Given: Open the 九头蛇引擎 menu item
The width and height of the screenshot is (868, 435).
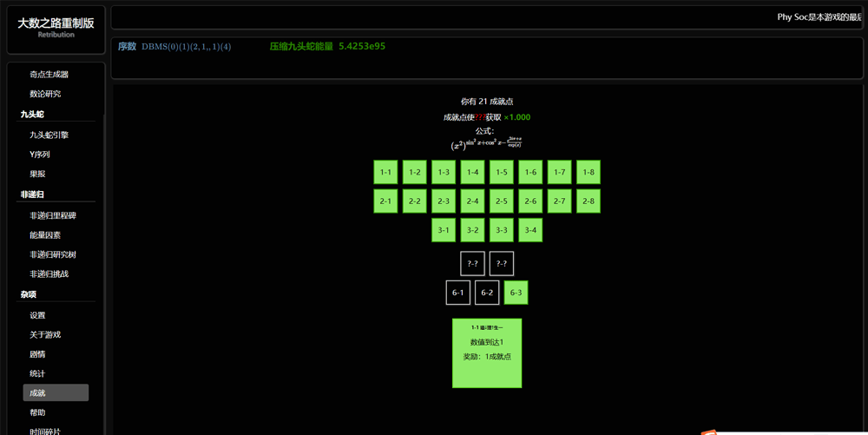Looking at the screenshot, I should (49, 135).
